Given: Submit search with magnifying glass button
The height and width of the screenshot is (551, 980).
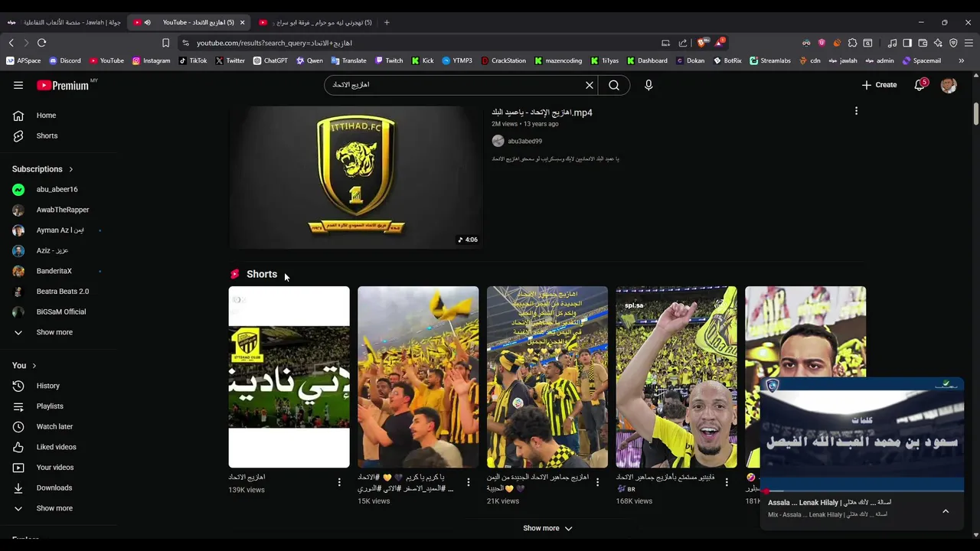Looking at the screenshot, I should pyautogui.click(x=614, y=85).
